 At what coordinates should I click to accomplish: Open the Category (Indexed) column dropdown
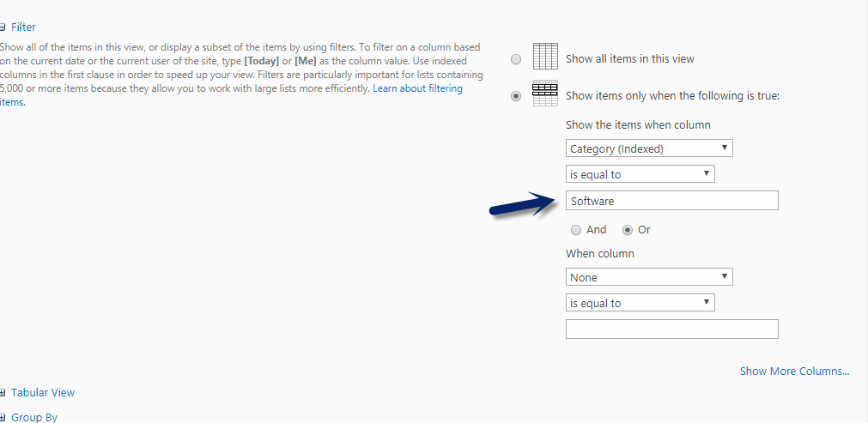(649, 148)
